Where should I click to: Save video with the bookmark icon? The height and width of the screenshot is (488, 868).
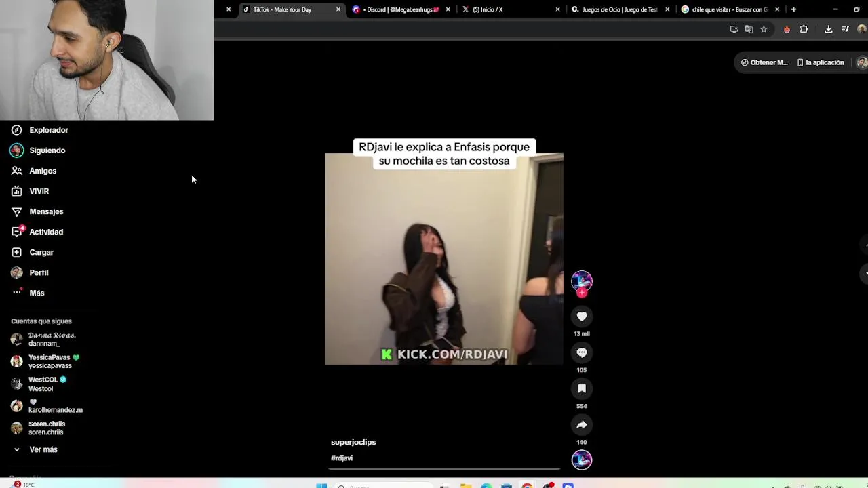(582, 388)
